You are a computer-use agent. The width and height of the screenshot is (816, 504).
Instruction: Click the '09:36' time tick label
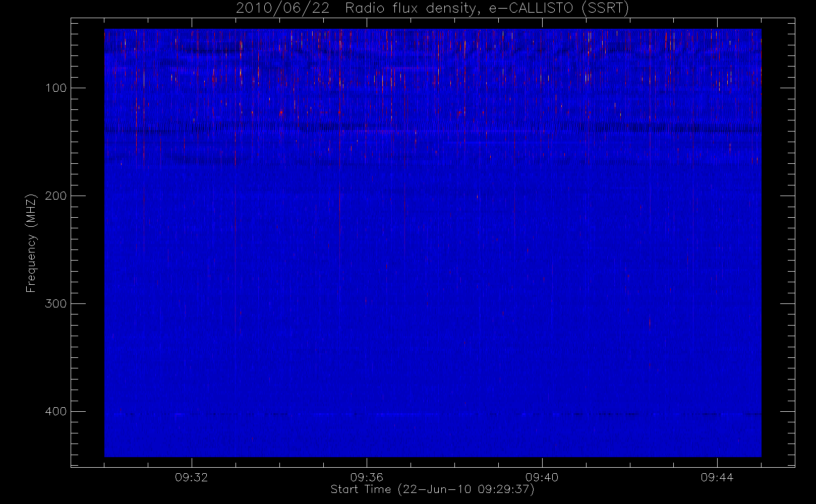[367, 477]
